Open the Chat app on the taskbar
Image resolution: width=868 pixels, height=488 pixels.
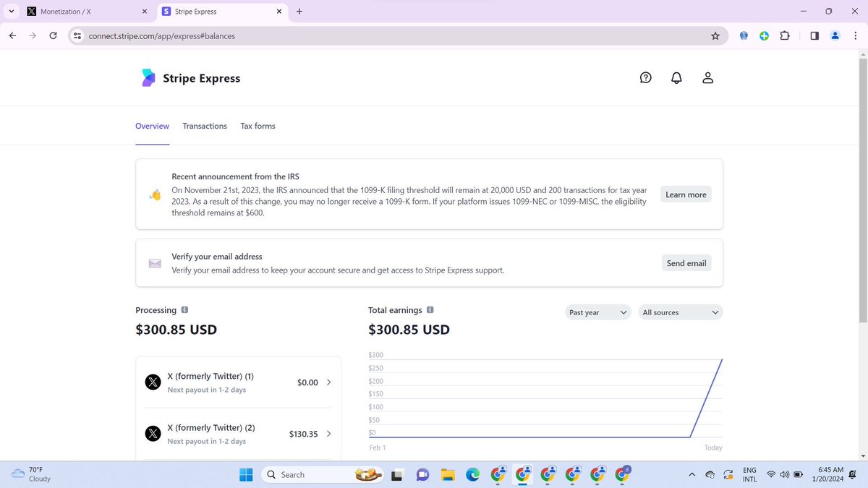422,475
